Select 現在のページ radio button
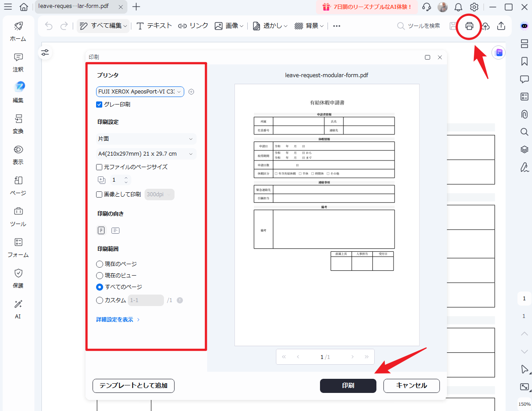Viewport: 532px width, 411px height. pos(100,264)
